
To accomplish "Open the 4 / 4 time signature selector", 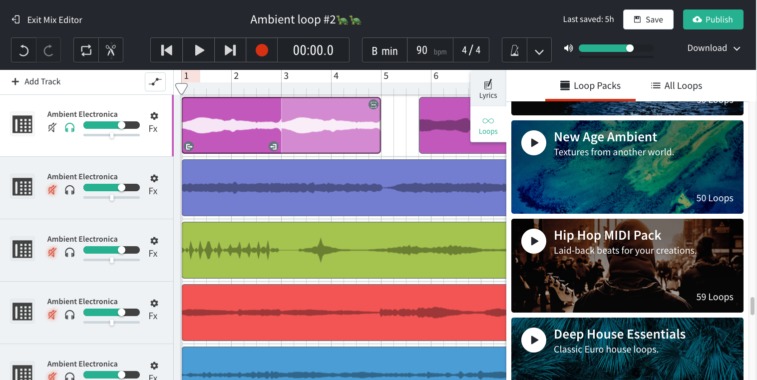I will point(471,50).
